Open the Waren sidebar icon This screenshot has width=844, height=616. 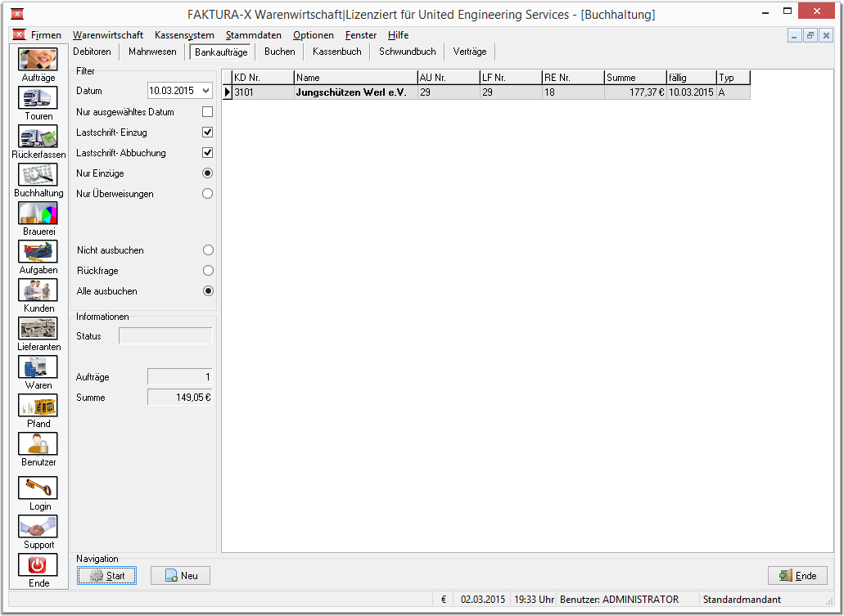(x=38, y=367)
